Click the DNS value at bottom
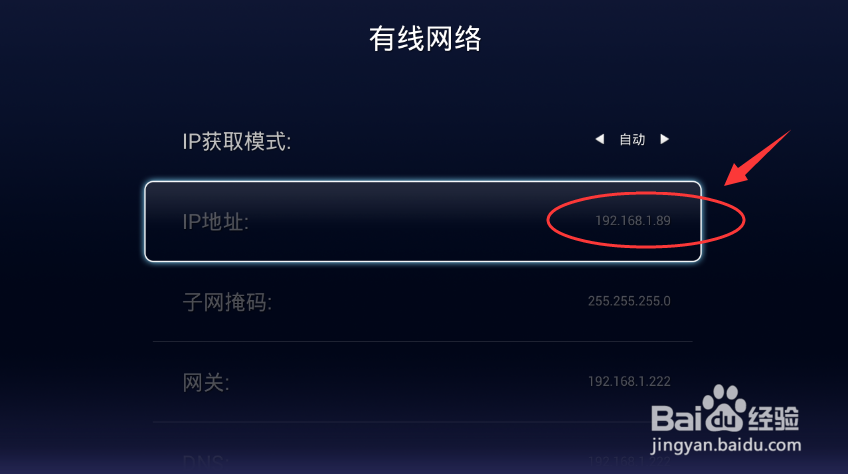Viewport: 848px width, 474px height. tap(629, 462)
